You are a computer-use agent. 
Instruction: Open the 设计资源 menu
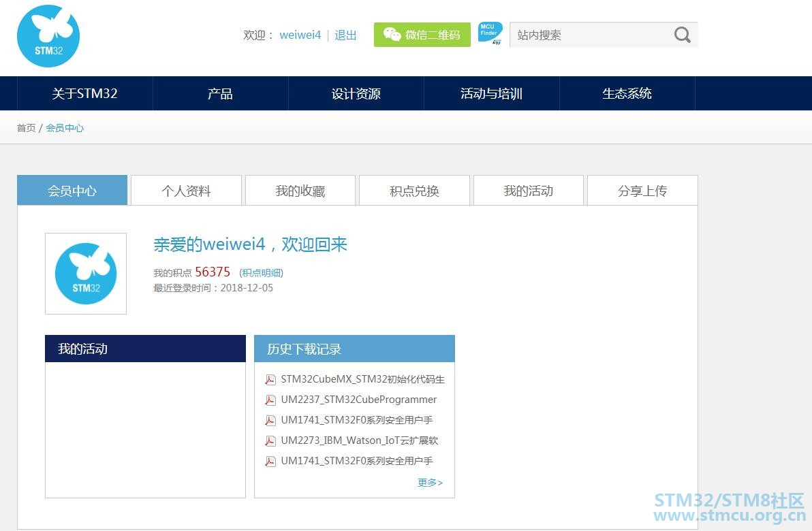click(356, 93)
